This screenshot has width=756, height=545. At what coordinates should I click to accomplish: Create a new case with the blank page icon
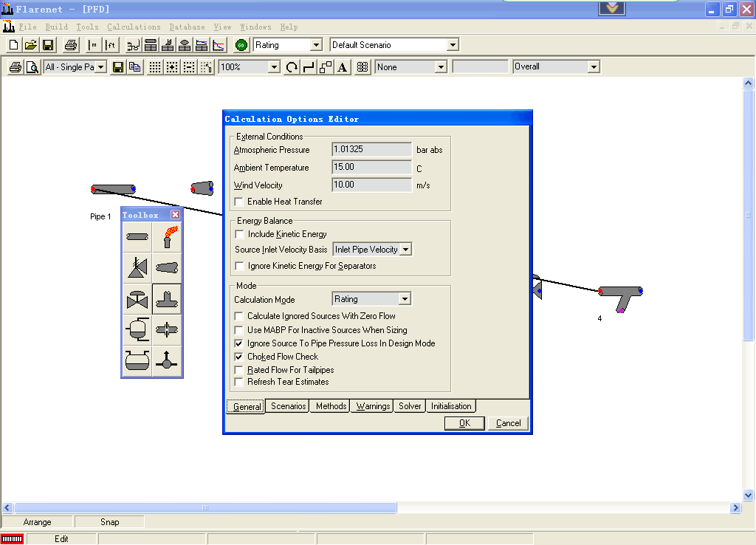pyautogui.click(x=13, y=45)
